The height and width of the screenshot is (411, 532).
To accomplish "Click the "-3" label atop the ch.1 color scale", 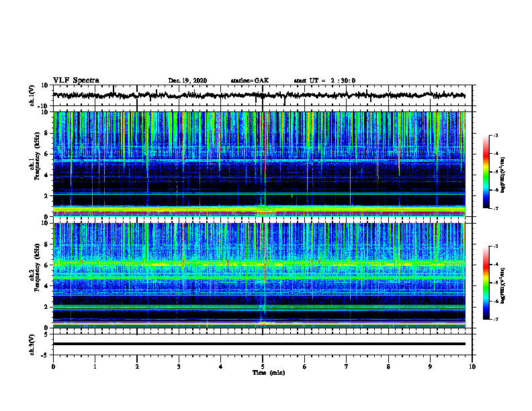I will pos(495,135).
